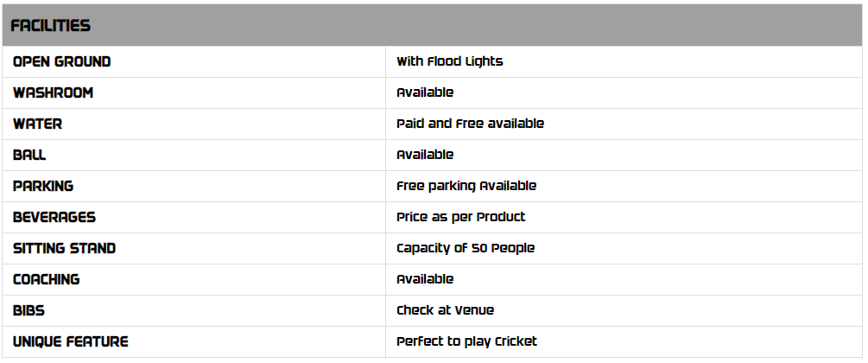The image size is (868, 363).
Task: Click 'Price as per Product' text
Action: 460,218
